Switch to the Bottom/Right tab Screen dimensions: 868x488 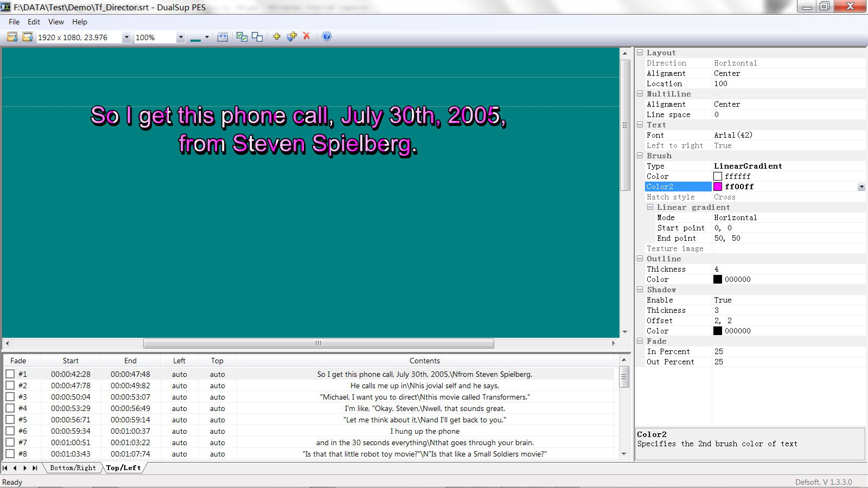(73, 468)
